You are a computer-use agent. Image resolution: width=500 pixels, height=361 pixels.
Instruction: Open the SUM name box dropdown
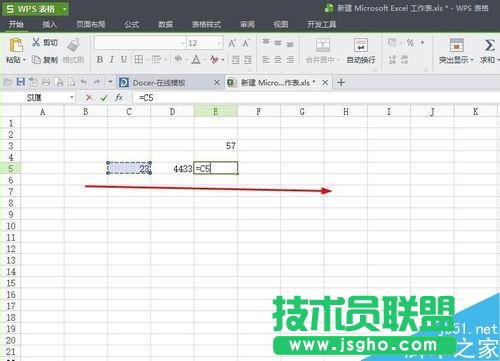point(72,98)
